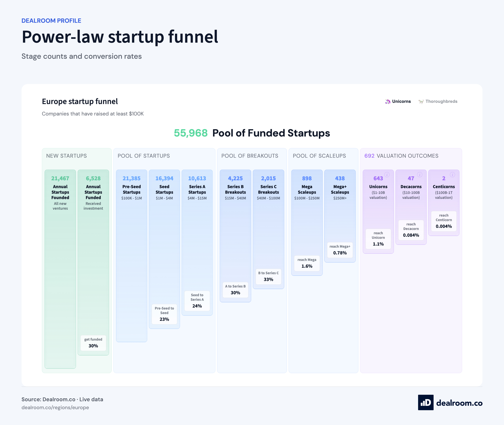Click the 55,968 Pool of Funded Startups total
The width and height of the screenshot is (504, 425).
tap(252, 133)
